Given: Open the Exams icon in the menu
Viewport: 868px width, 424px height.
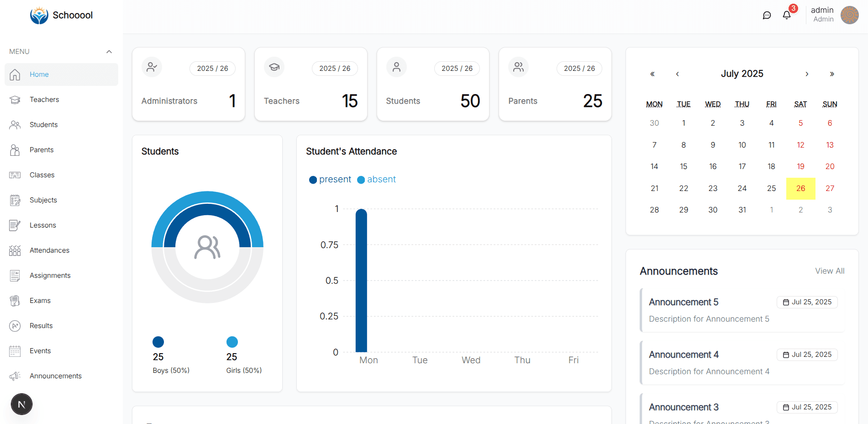Looking at the screenshot, I should (15, 300).
